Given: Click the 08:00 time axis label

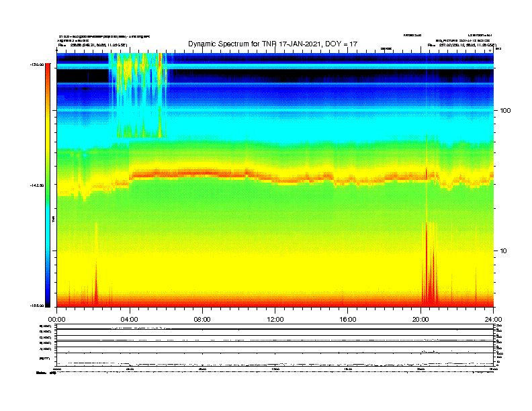Looking at the screenshot, I should 202,320.
